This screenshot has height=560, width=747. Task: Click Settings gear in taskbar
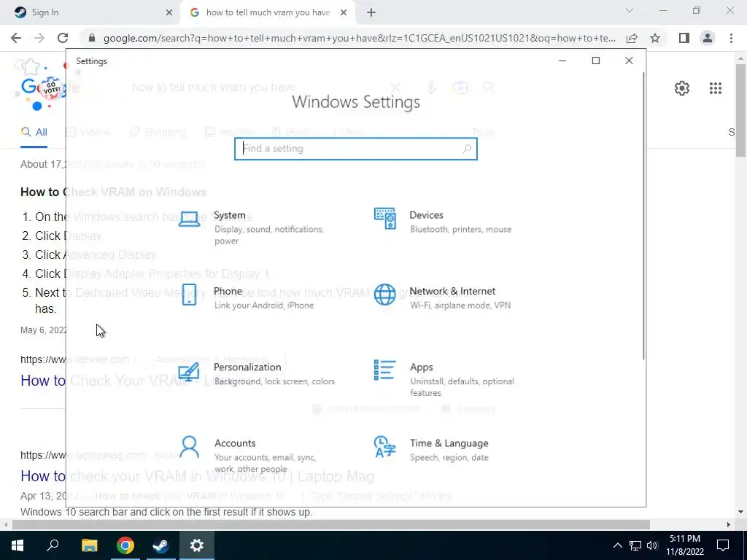pos(197,545)
